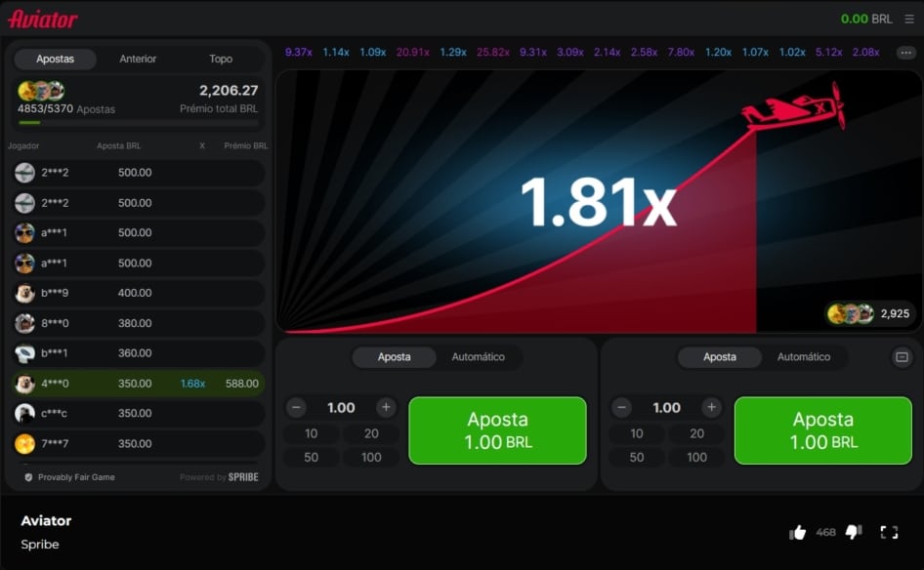Remove second bet panel with minus-box icon
Image resolution: width=924 pixels, height=570 pixels.
pyautogui.click(x=902, y=357)
